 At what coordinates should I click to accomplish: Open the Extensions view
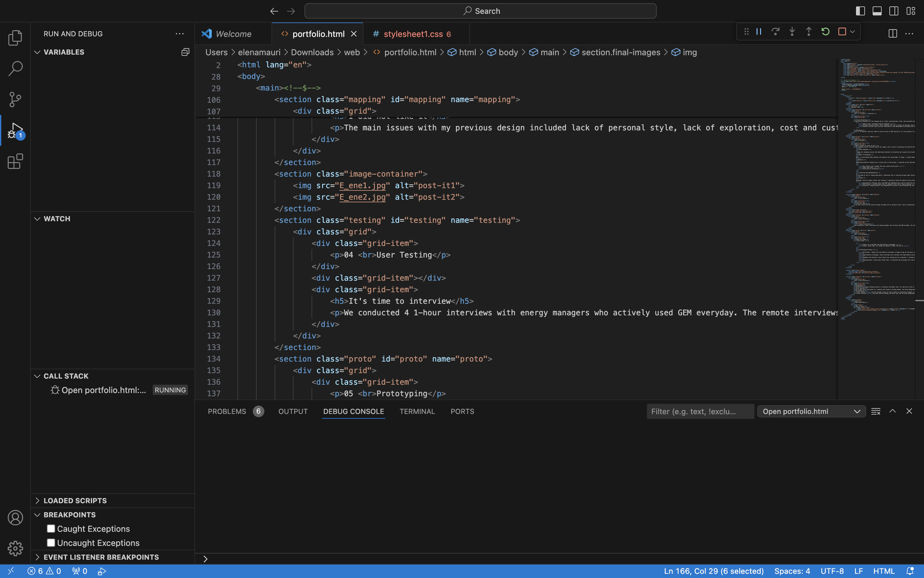pyautogui.click(x=15, y=161)
